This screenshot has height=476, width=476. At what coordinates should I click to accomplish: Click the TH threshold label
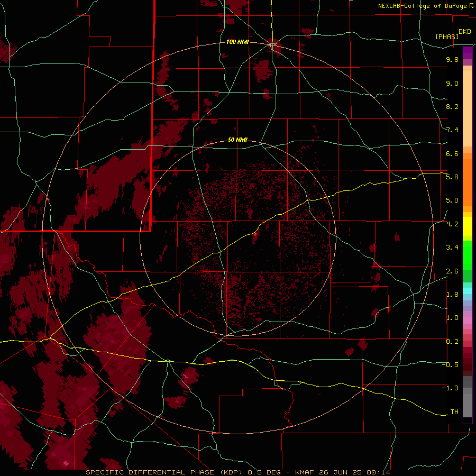[454, 412]
